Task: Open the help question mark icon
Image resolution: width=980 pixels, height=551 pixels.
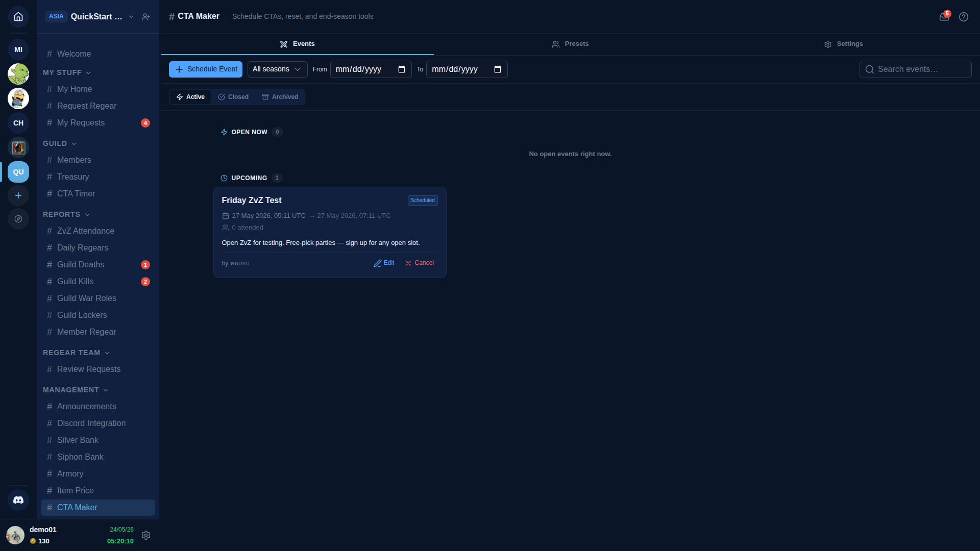Action: 964,17
